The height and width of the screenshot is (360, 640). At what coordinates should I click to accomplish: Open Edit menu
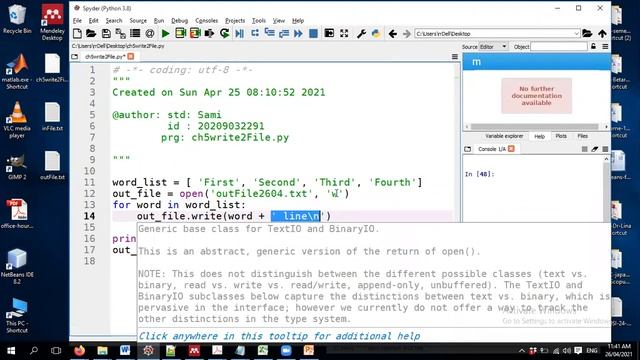click(x=93, y=20)
